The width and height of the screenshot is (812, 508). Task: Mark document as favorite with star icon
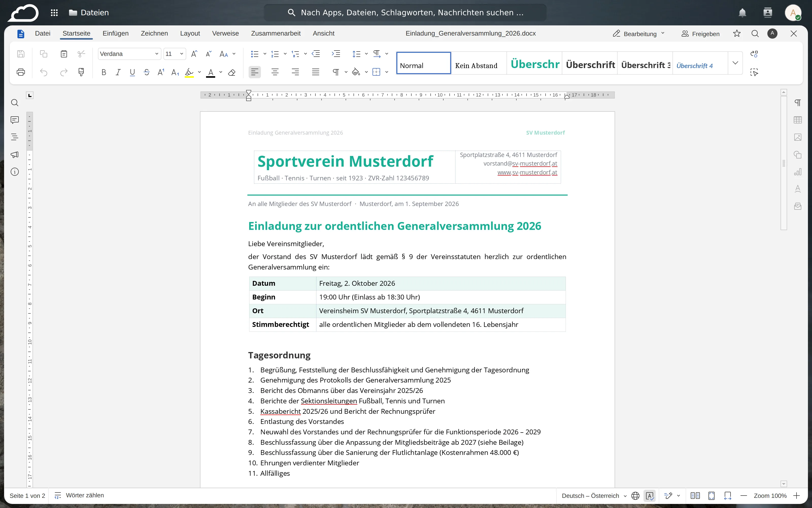[737, 33]
